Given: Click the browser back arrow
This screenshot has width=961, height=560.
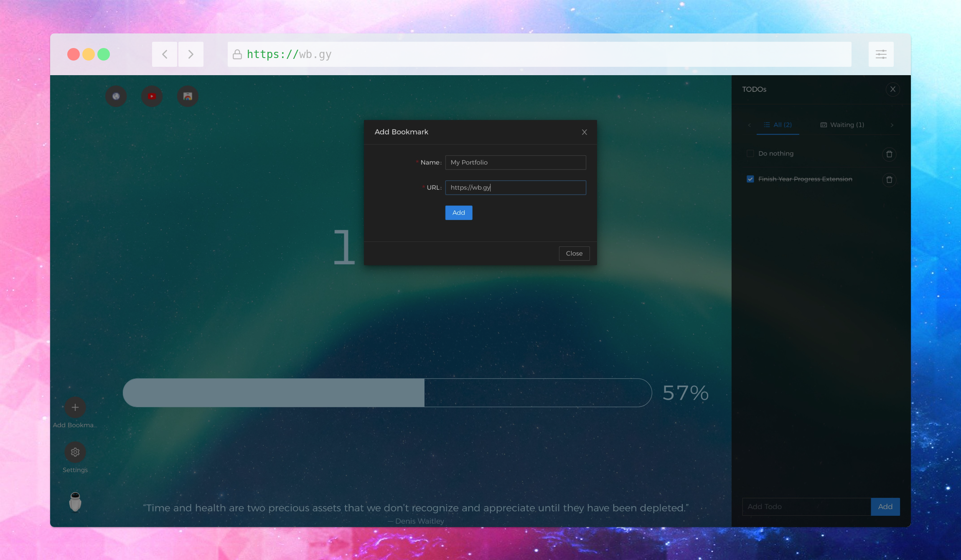Looking at the screenshot, I should tap(164, 54).
